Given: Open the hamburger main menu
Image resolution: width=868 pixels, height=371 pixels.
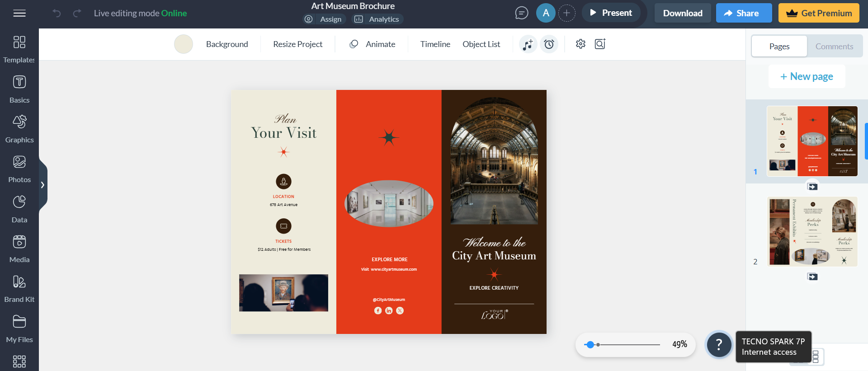Looking at the screenshot, I should [x=19, y=13].
